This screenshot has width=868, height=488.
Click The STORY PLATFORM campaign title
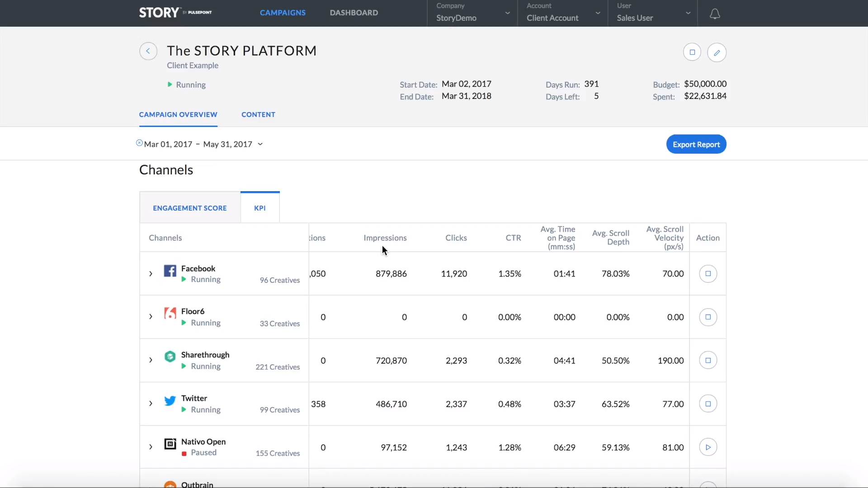(x=242, y=51)
